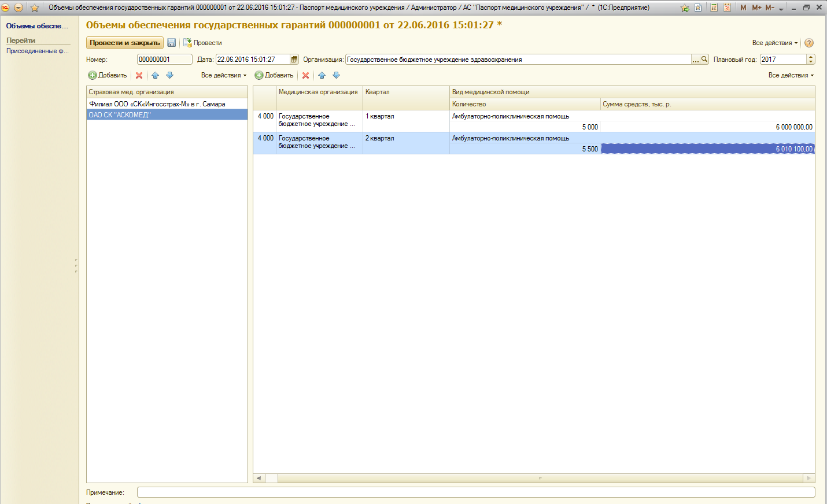The width and height of the screenshot is (827, 504).
Task: Click the save document floppy disk icon
Action: (171, 43)
